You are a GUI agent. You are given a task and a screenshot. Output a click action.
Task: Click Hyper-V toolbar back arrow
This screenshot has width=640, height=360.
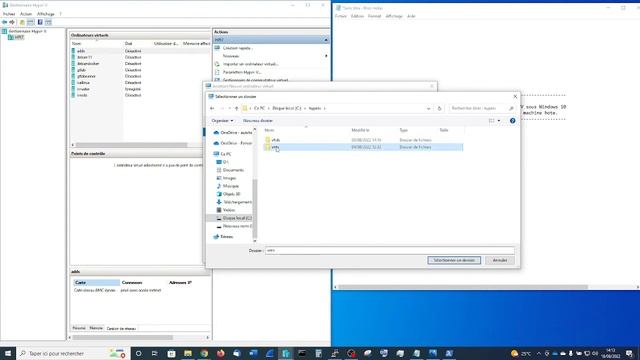(4, 22)
